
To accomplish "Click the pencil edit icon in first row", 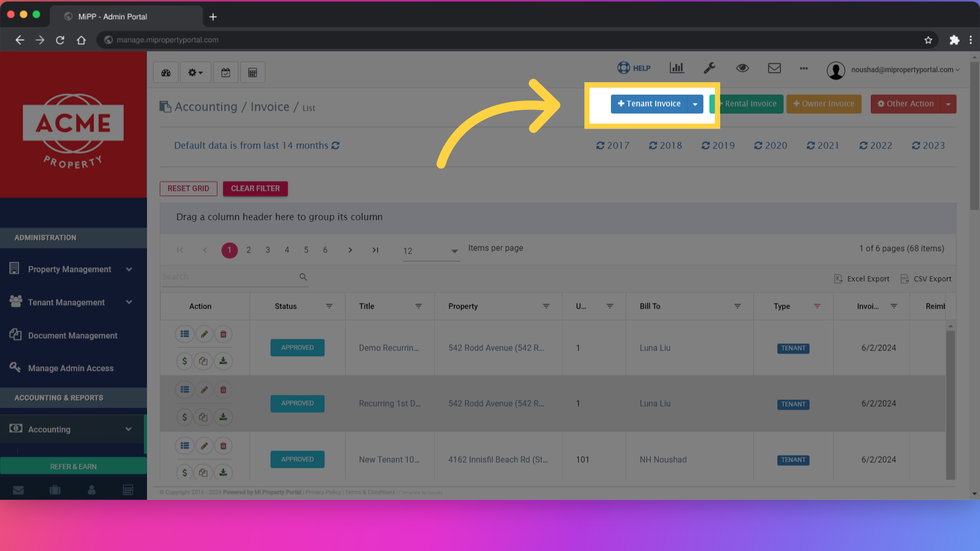I will [204, 334].
